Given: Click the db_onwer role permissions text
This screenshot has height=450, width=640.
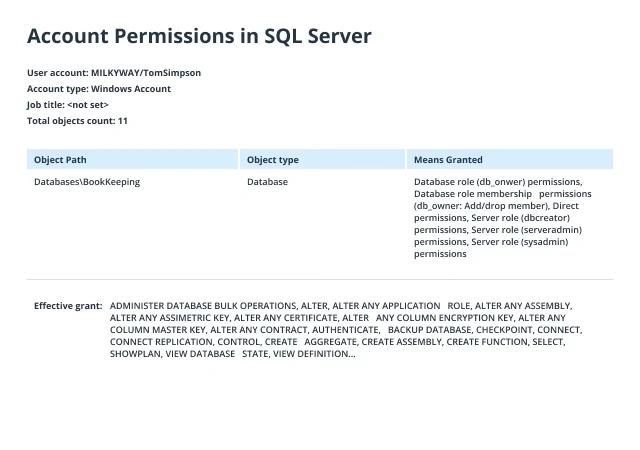Looking at the screenshot, I should coord(498,182).
